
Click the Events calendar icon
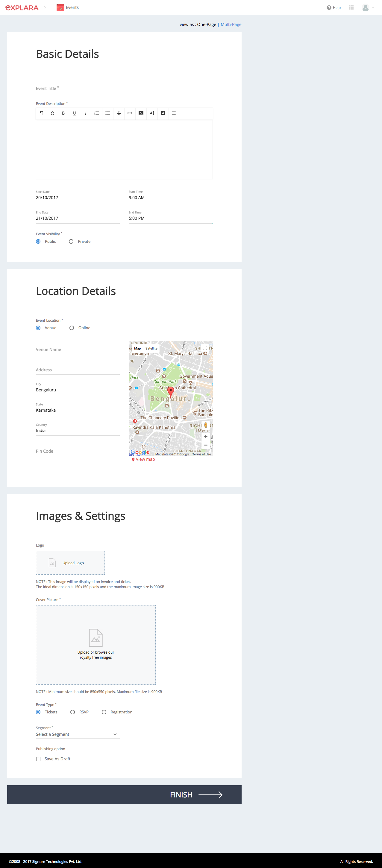60,7
